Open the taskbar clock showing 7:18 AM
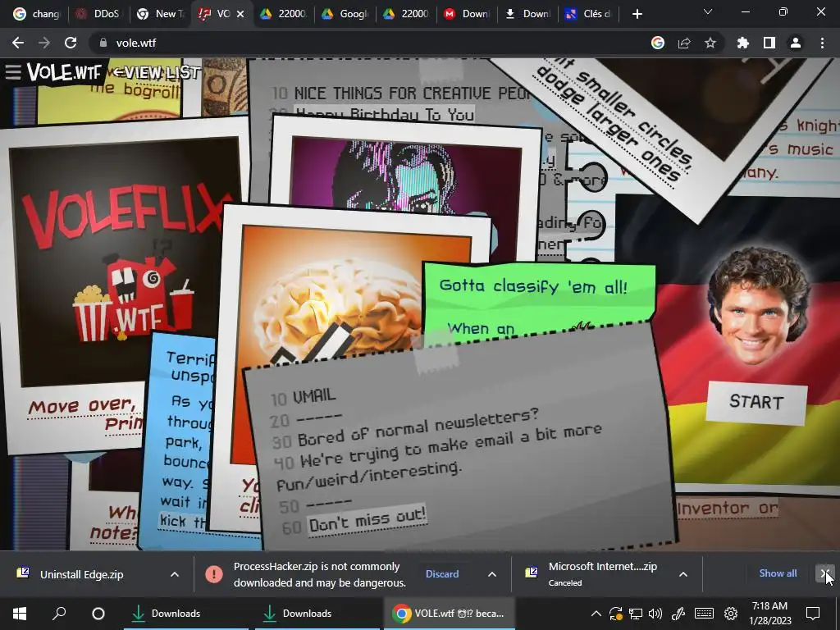Image resolution: width=840 pixels, height=630 pixels. (x=769, y=614)
